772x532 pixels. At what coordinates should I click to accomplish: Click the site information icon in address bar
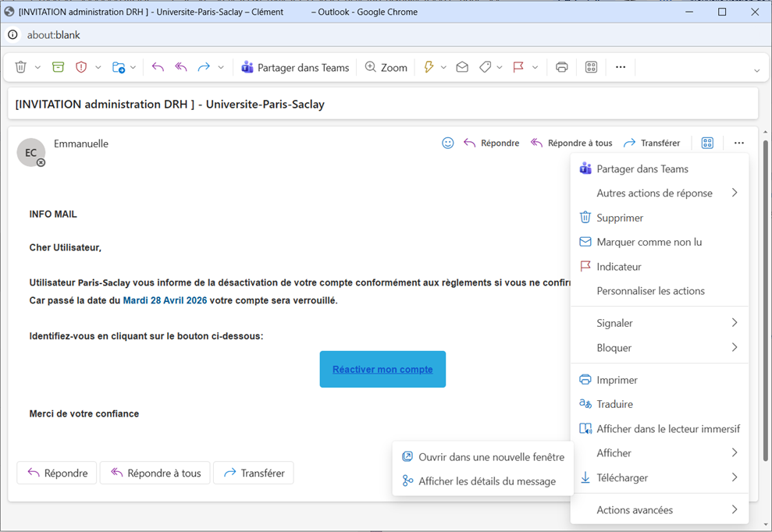(12, 34)
